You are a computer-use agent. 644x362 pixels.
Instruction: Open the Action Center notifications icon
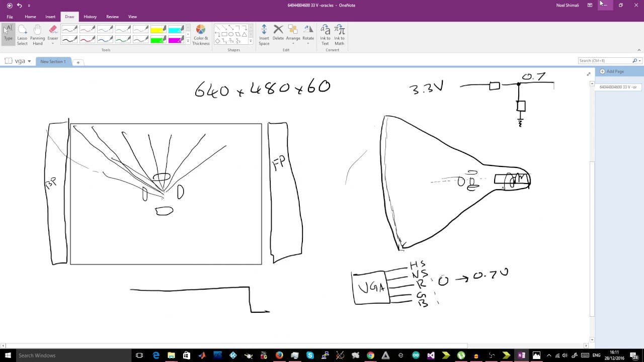pos(635,355)
